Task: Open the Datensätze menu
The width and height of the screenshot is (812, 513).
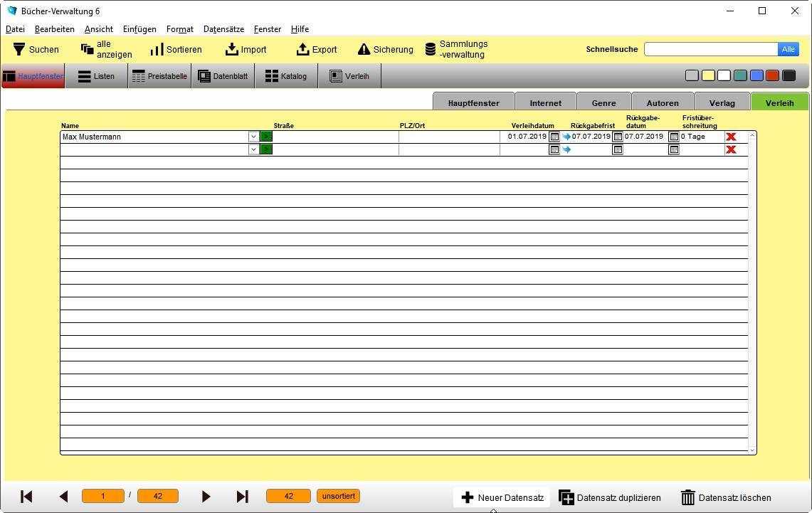Action: [x=223, y=29]
